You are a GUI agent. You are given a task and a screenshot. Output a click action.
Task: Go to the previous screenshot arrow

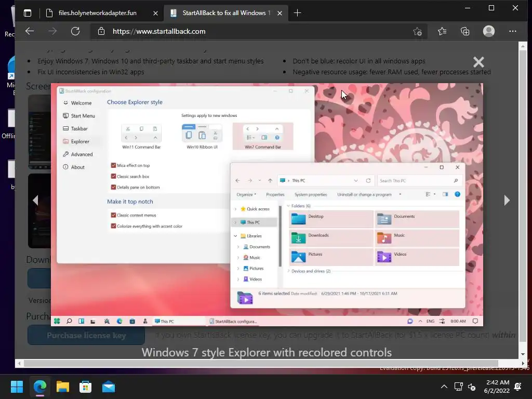[35, 200]
